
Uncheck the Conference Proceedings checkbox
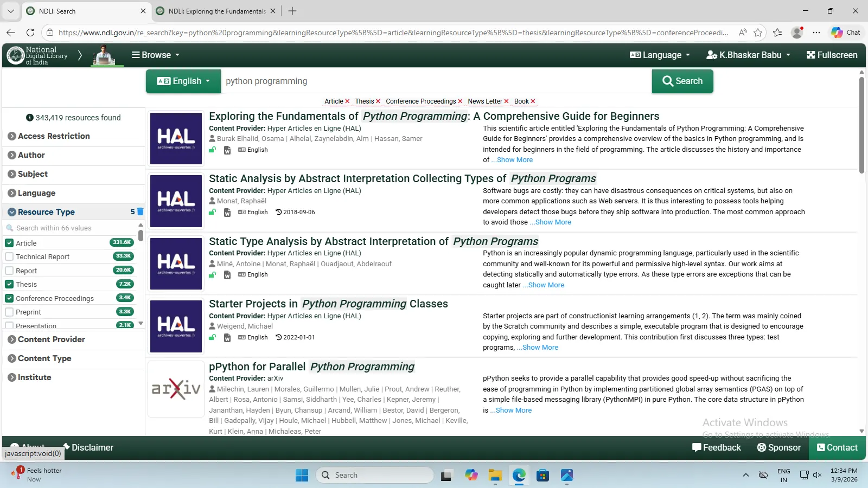pyautogui.click(x=9, y=298)
